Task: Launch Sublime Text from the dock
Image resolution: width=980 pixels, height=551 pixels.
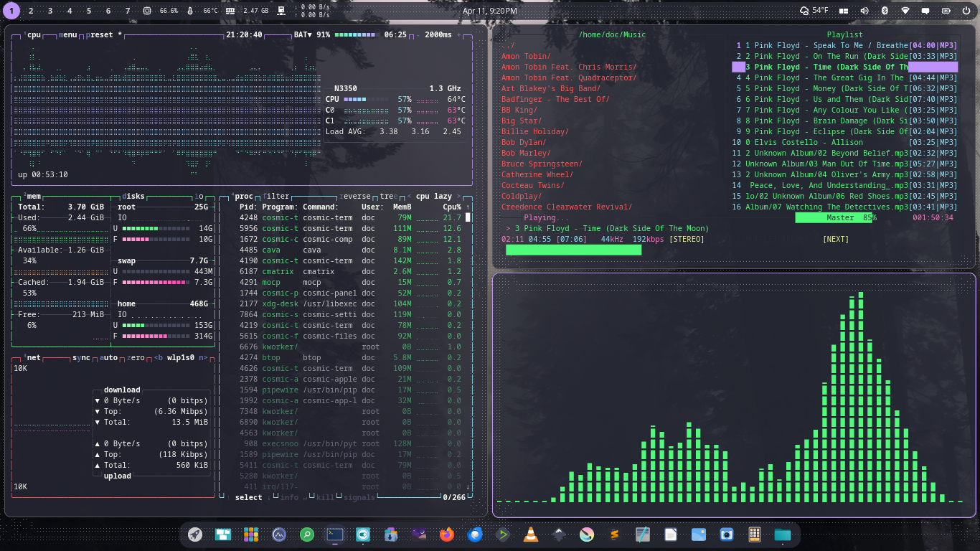Action: pos(615,534)
